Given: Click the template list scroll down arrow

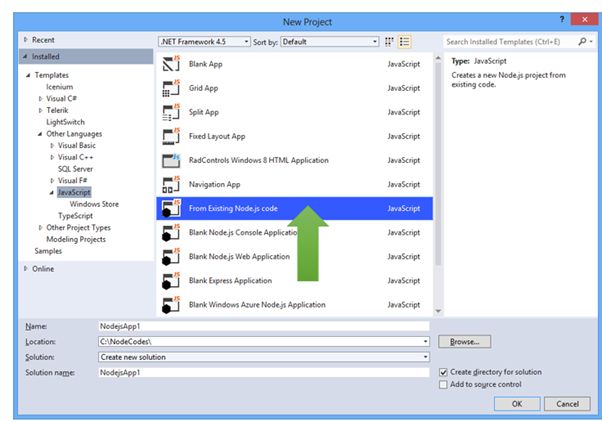Looking at the screenshot, I should tap(438, 311).
